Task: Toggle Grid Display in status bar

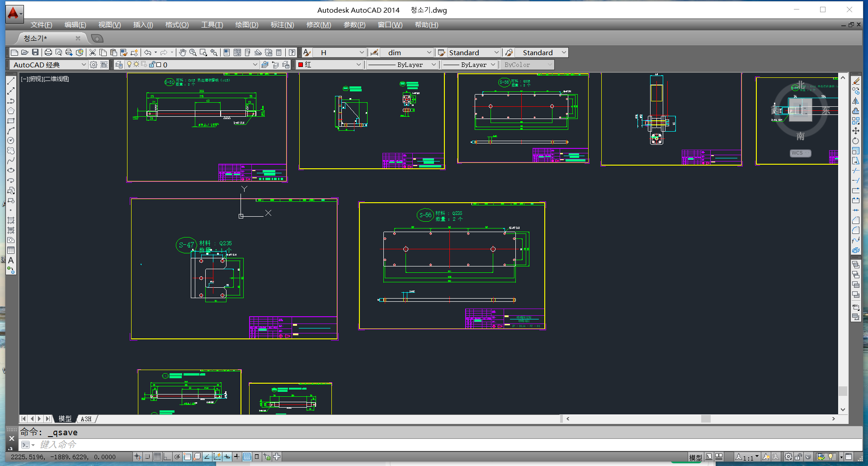Action: 157,457
